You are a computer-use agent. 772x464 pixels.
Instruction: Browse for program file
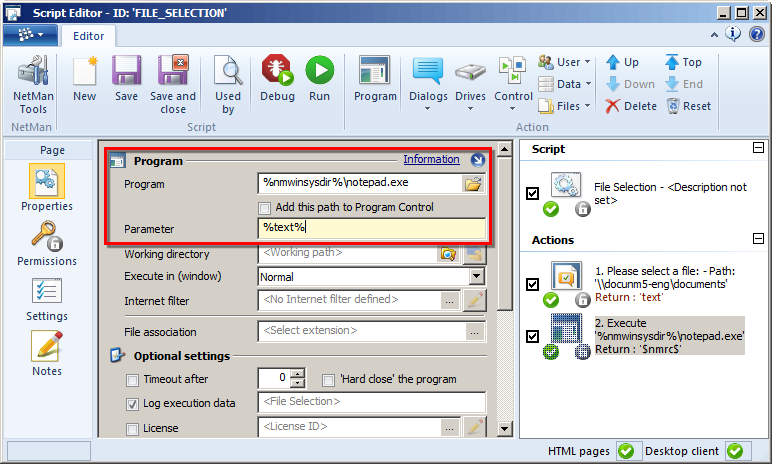(x=473, y=184)
